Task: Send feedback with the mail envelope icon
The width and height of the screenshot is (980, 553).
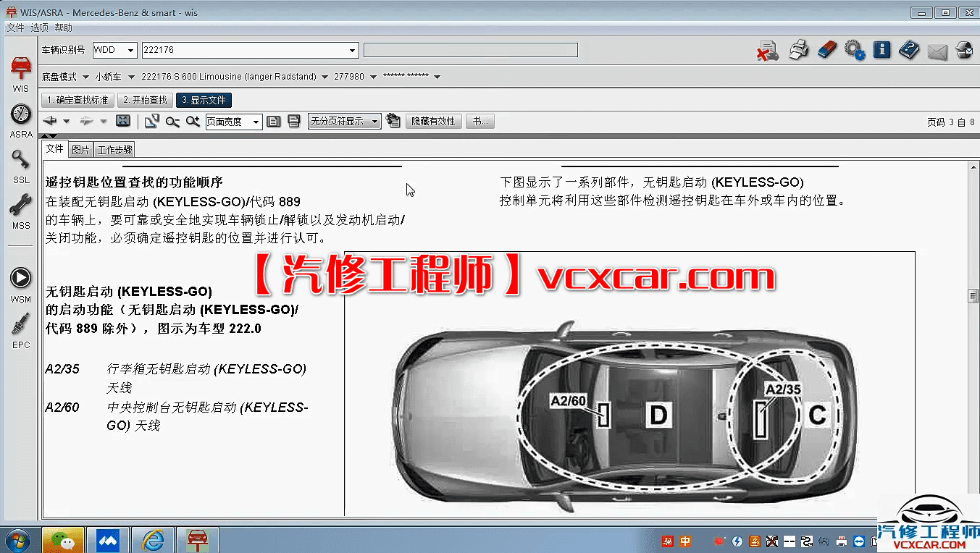Action: tap(937, 50)
